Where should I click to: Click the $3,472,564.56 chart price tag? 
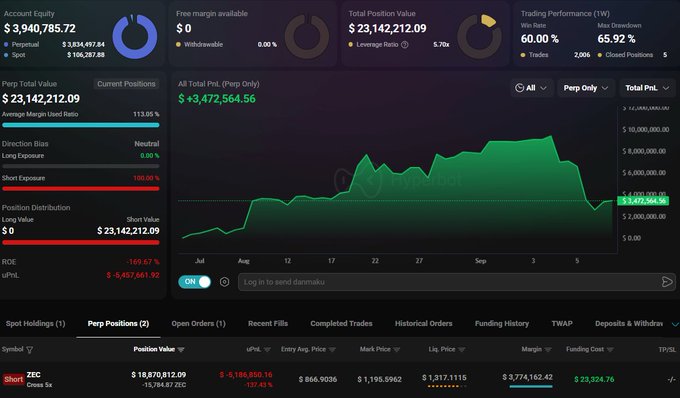tap(643, 201)
